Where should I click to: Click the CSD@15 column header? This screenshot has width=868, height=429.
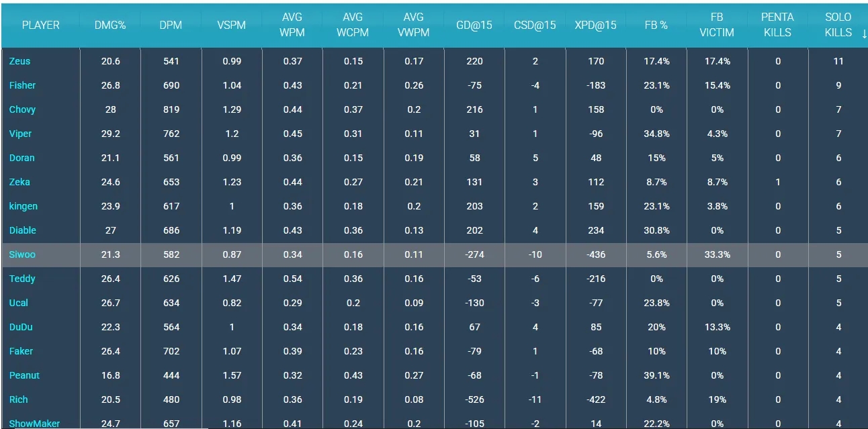click(535, 25)
